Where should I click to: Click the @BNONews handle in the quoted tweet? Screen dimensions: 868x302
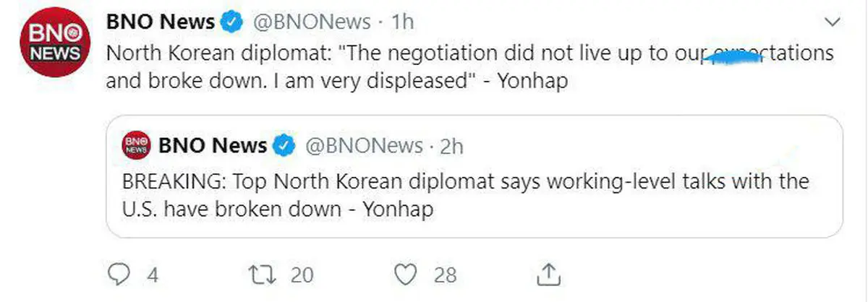[364, 146]
